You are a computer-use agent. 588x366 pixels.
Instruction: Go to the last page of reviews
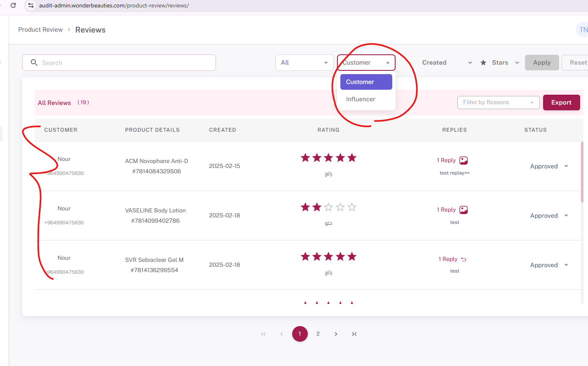click(x=354, y=334)
